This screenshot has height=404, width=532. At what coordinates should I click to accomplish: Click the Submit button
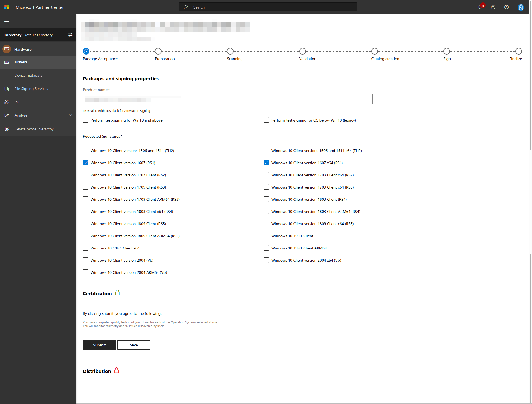click(99, 345)
